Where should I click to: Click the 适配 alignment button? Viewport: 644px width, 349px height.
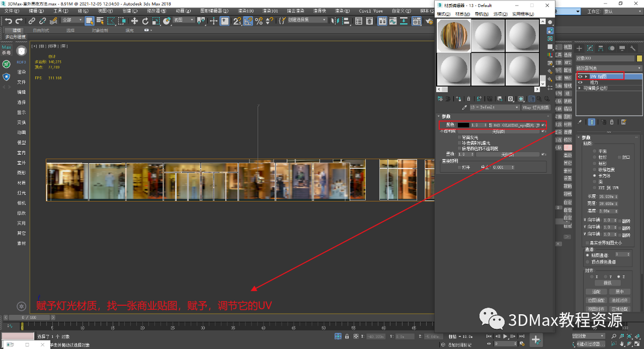596,292
